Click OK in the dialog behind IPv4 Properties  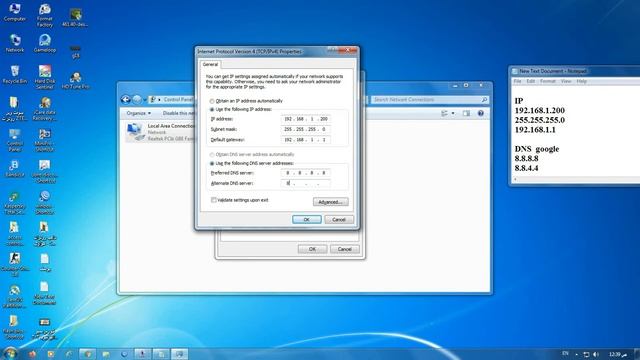(312, 249)
